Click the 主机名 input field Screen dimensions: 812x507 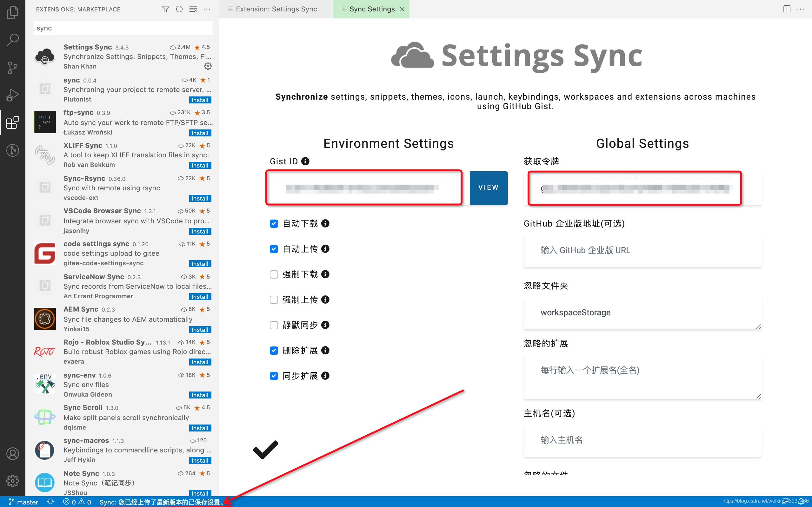642,440
